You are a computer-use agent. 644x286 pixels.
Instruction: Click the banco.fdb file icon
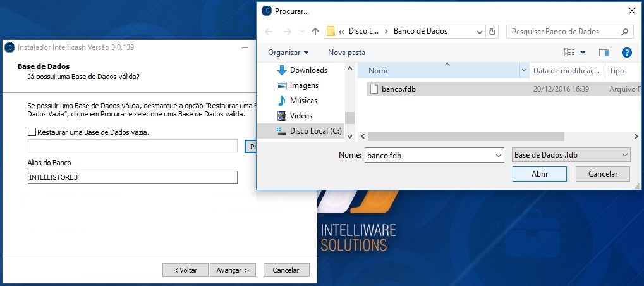pos(374,89)
